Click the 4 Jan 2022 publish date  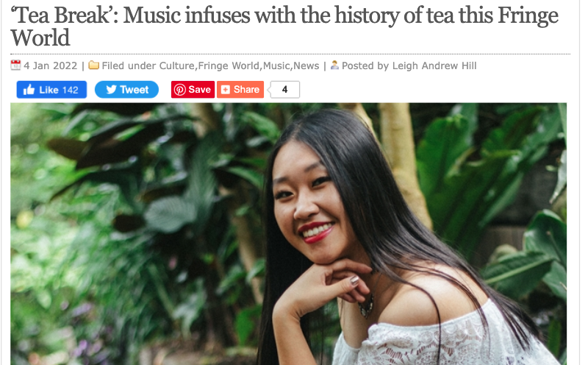(x=50, y=65)
